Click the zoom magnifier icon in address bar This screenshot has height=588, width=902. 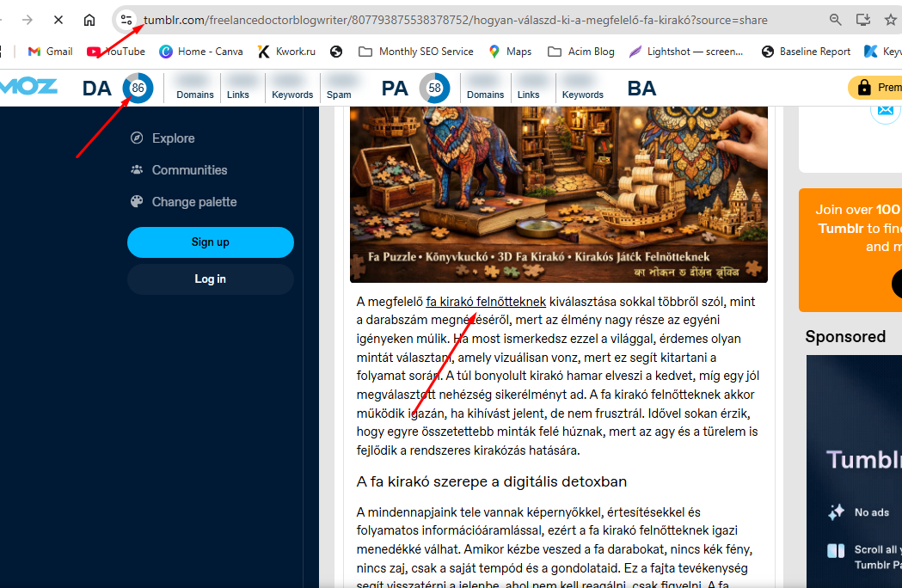pos(836,20)
